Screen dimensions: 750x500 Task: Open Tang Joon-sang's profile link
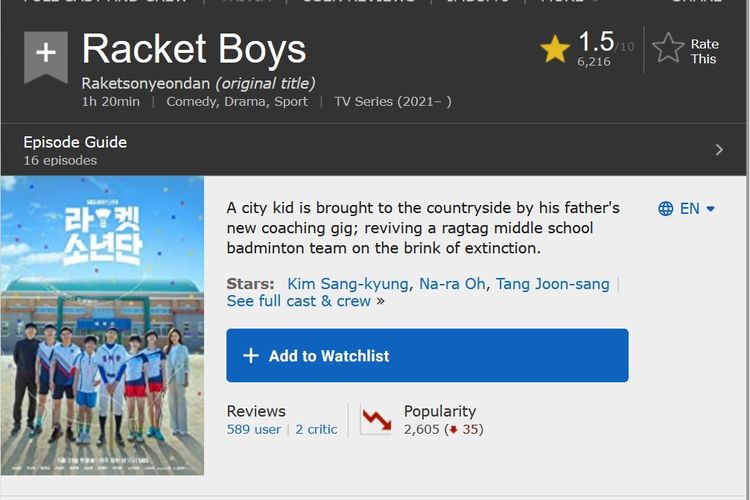(x=552, y=284)
